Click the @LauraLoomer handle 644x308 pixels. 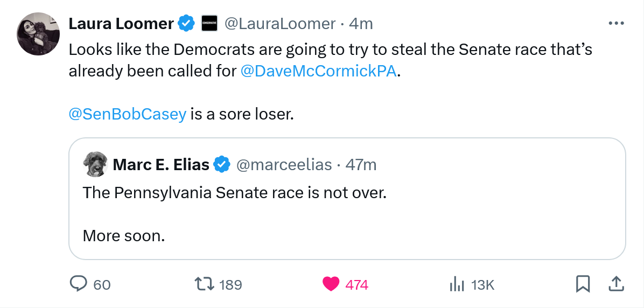[x=279, y=24]
